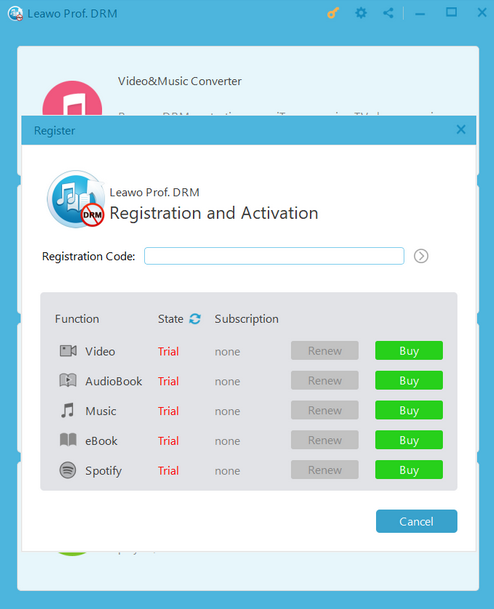494x609 pixels.
Task: Submit code with the arrow circle icon
Action: (421, 256)
